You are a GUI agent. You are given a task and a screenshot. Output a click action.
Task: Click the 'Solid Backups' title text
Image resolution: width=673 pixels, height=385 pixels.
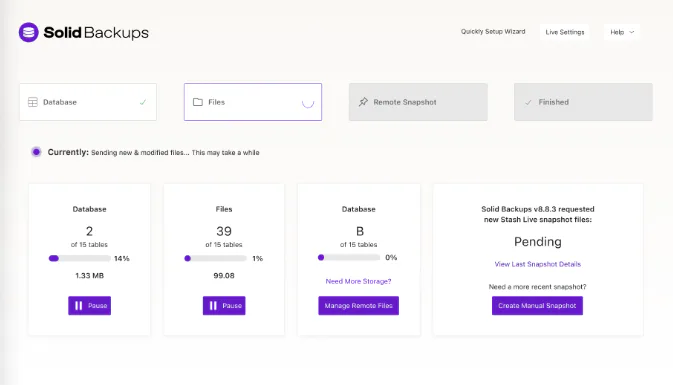[96, 33]
